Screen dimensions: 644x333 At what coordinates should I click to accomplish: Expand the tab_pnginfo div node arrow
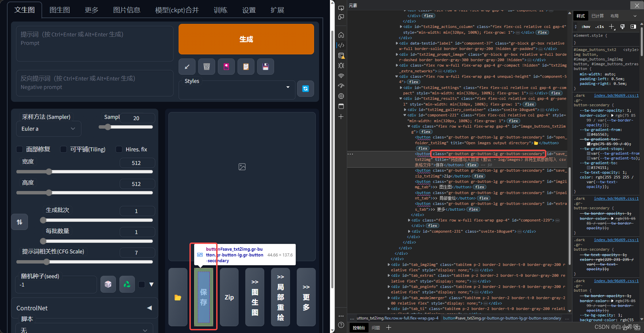tap(389, 287)
